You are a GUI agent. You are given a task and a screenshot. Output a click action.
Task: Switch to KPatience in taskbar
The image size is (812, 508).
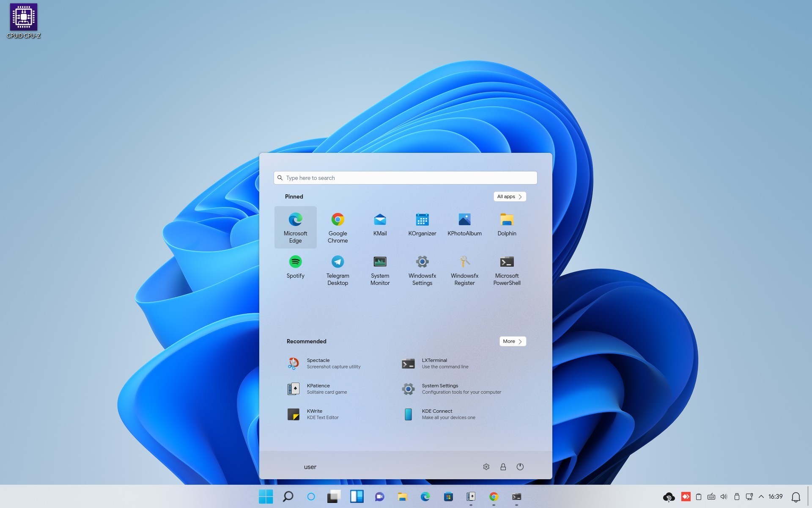tap(471, 497)
